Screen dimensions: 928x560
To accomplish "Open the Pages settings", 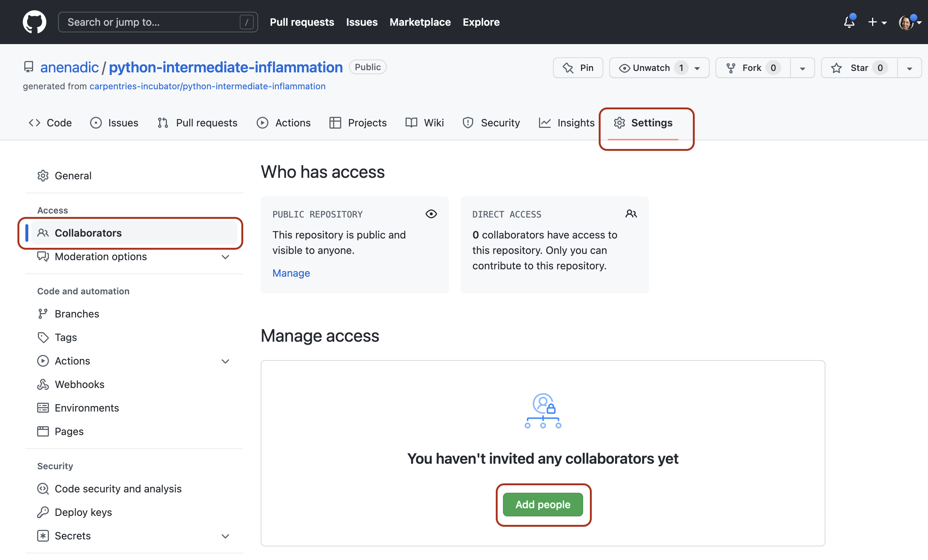I will point(69,431).
